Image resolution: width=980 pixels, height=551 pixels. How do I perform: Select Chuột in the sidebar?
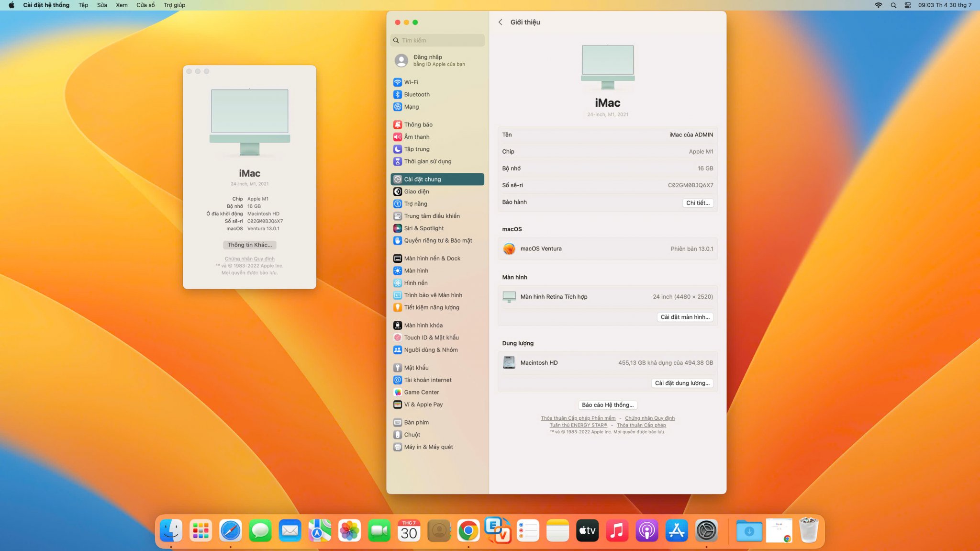click(x=437, y=435)
